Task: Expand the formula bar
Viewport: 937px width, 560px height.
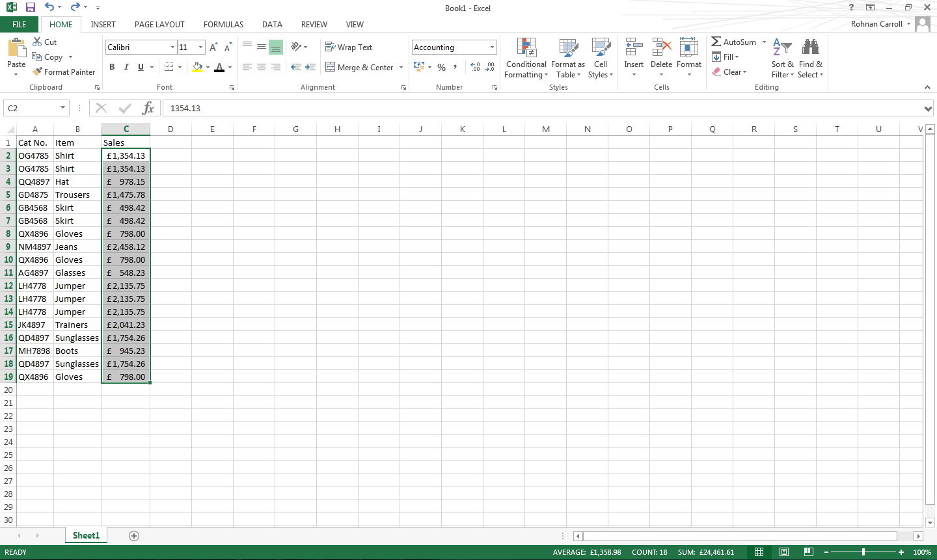Action: pos(928,109)
